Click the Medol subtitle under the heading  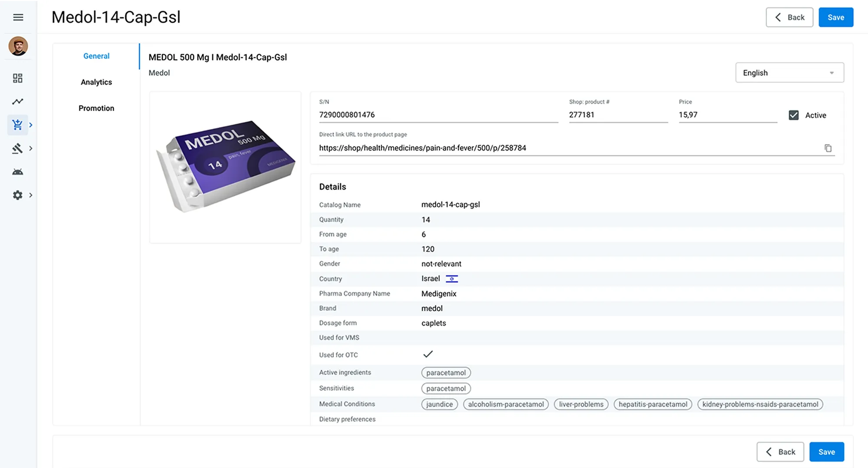pyautogui.click(x=159, y=73)
